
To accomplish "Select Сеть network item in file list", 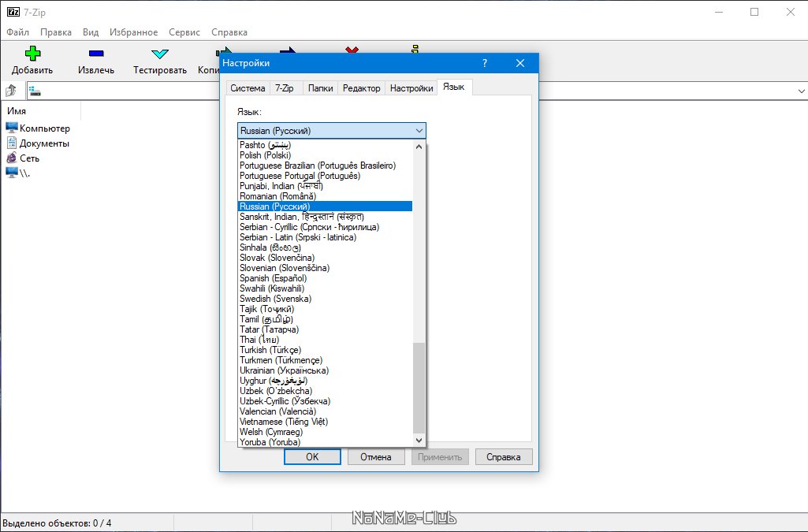I will (23, 158).
